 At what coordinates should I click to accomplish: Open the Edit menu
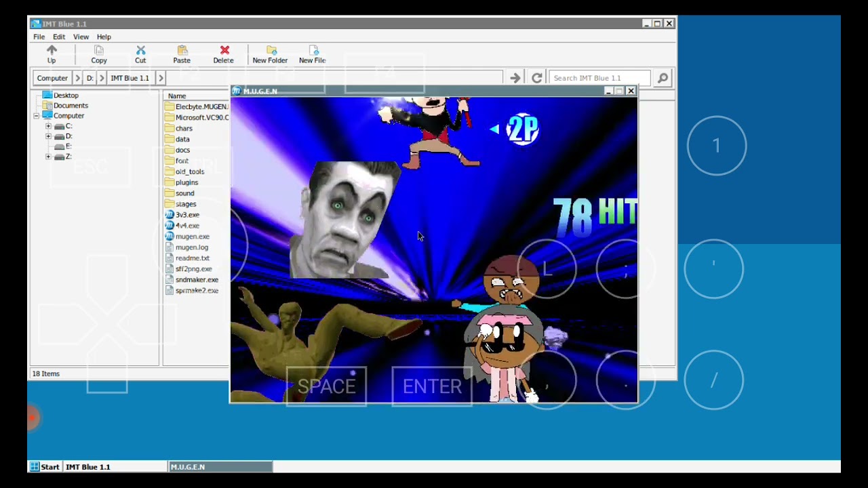point(59,37)
